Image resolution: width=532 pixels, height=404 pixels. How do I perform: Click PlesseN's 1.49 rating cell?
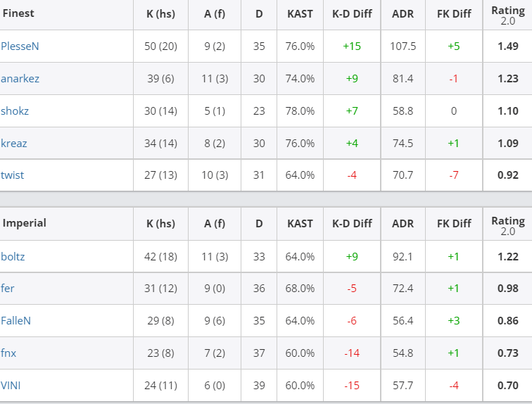pyautogui.click(x=508, y=46)
